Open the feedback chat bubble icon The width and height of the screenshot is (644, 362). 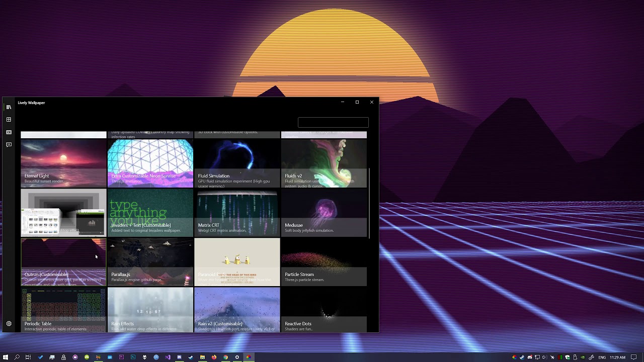pyautogui.click(x=9, y=145)
